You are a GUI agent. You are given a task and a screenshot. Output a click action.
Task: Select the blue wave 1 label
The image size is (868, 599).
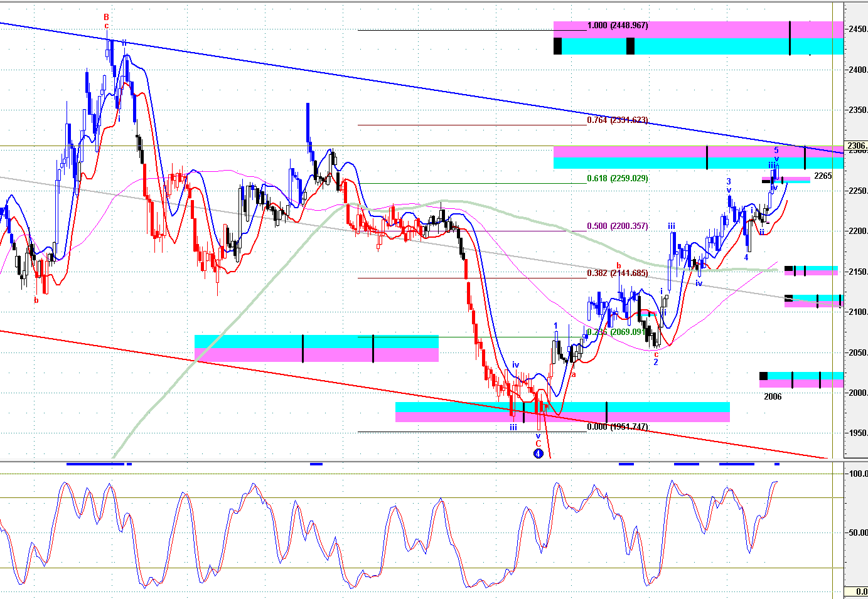pos(555,326)
